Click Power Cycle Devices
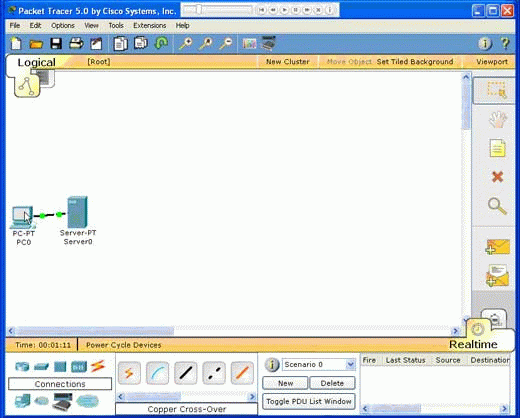520x418 pixels. click(123, 345)
